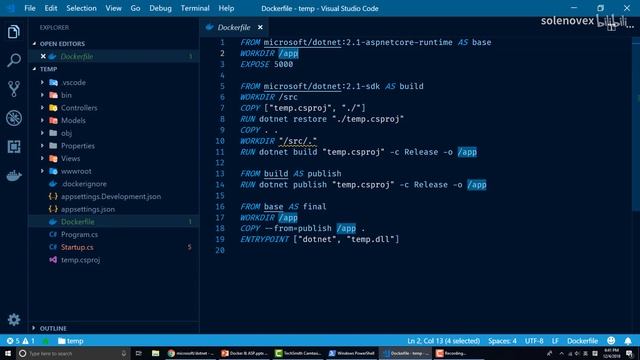Open the Manage gear menu
This screenshot has width=640, height=360.
coord(13,320)
